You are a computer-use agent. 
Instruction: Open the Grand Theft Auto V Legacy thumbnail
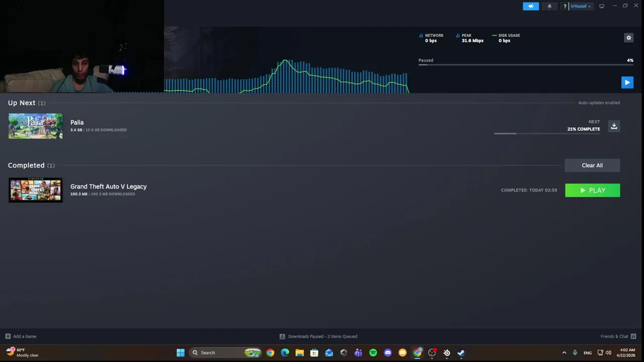click(35, 190)
